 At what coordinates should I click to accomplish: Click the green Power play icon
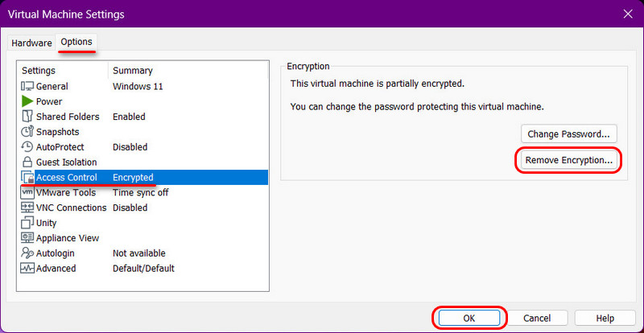pyautogui.click(x=27, y=101)
